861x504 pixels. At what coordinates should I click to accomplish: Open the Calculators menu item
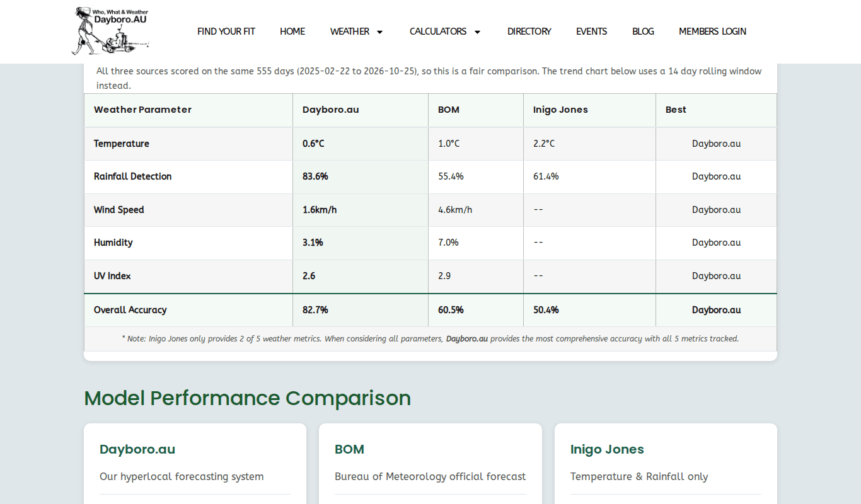pyautogui.click(x=438, y=31)
